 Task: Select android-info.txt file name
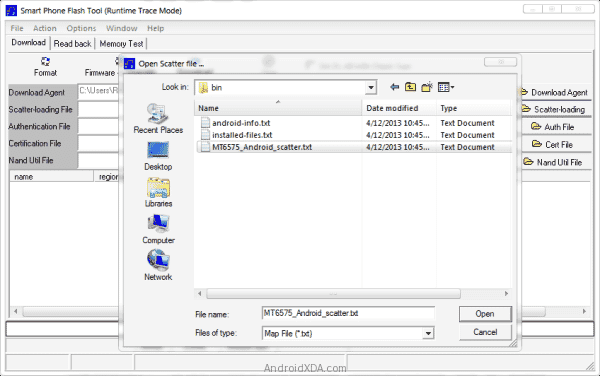241,123
